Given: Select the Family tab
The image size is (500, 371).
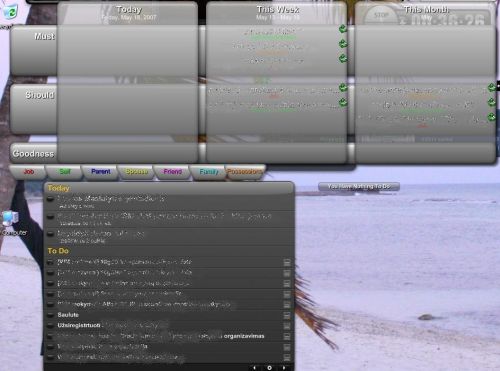Looking at the screenshot, I should (x=209, y=172).
